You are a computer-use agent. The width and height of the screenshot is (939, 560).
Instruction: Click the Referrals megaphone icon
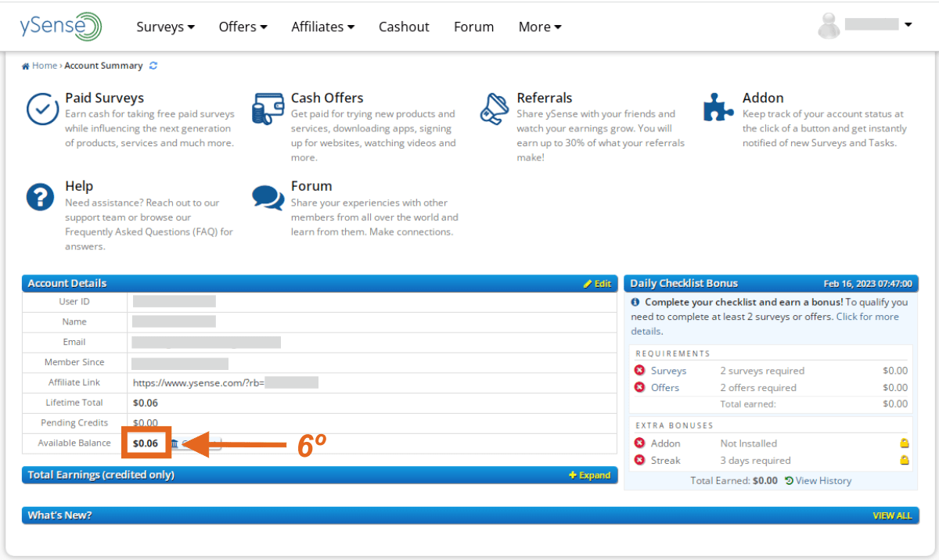point(495,109)
